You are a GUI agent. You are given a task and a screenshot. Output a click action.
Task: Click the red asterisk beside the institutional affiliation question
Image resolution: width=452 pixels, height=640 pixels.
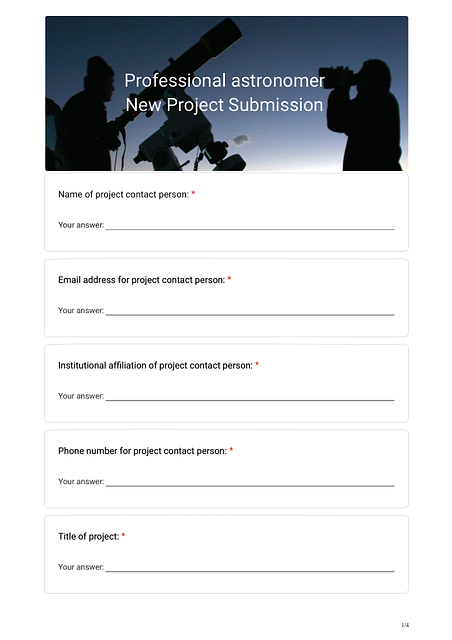pyautogui.click(x=257, y=364)
